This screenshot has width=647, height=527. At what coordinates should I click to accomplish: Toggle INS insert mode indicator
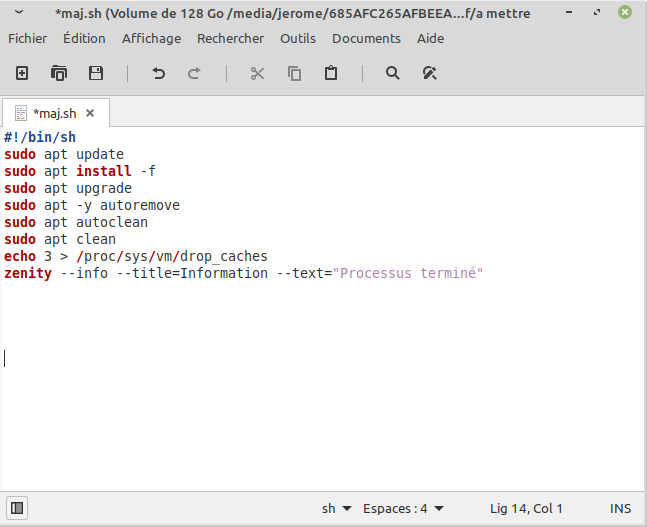[x=620, y=508]
